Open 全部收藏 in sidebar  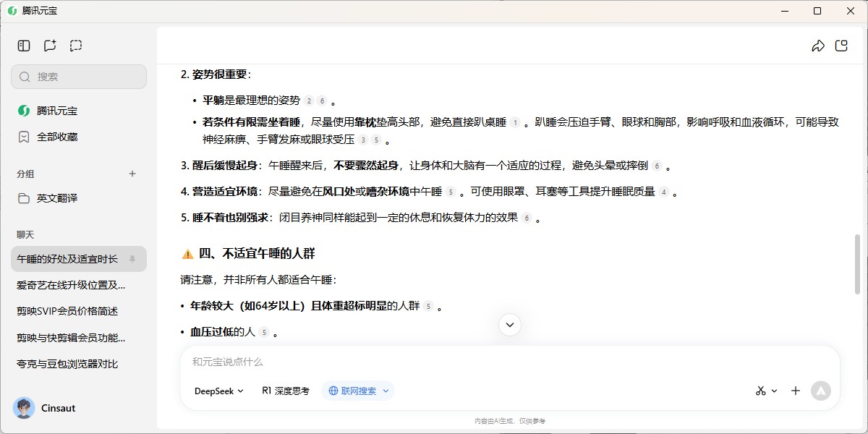pyautogui.click(x=57, y=137)
